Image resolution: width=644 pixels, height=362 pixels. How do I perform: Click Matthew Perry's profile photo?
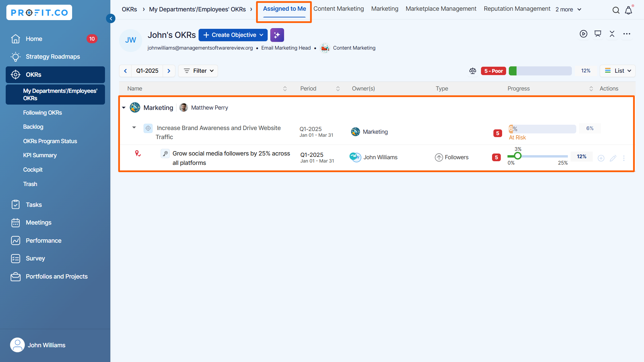tap(183, 108)
